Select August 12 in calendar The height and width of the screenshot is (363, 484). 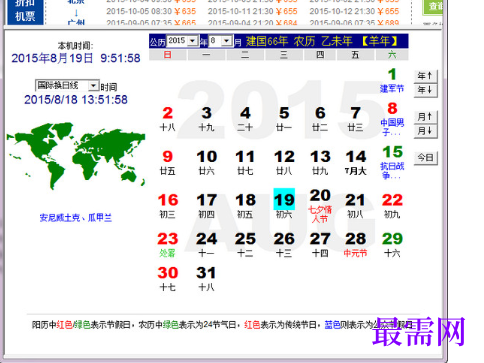tap(284, 162)
